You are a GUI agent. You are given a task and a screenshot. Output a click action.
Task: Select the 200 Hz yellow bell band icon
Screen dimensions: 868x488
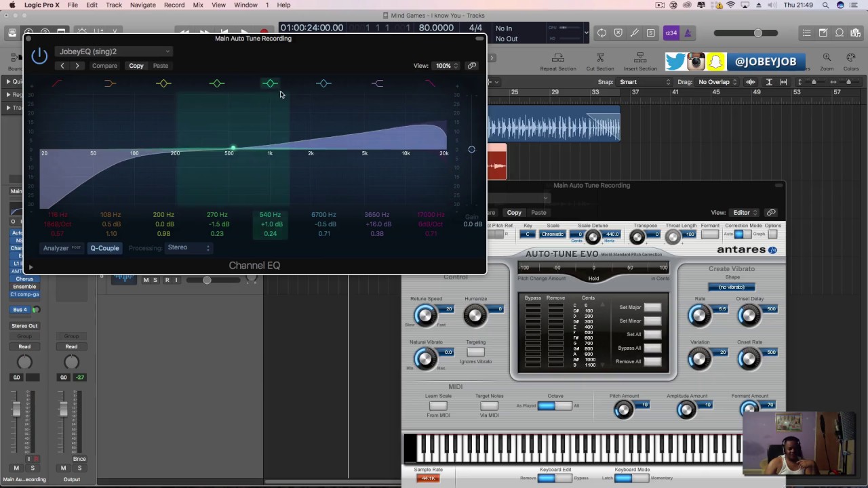point(163,83)
